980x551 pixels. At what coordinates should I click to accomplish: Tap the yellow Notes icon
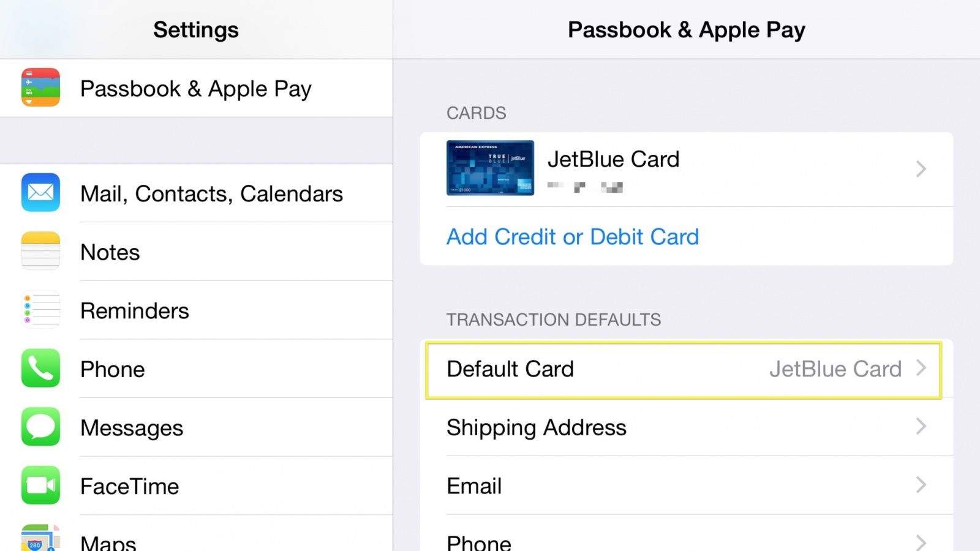coord(40,252)
